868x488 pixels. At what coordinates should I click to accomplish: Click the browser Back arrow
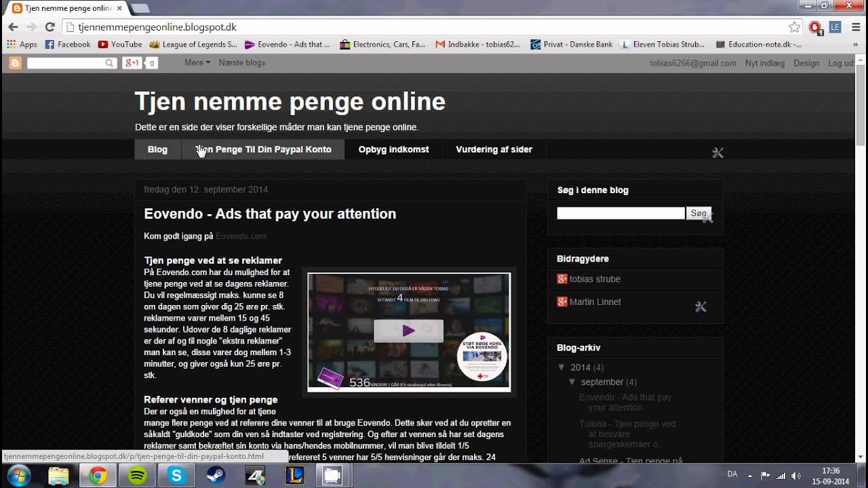pos(13,27)
